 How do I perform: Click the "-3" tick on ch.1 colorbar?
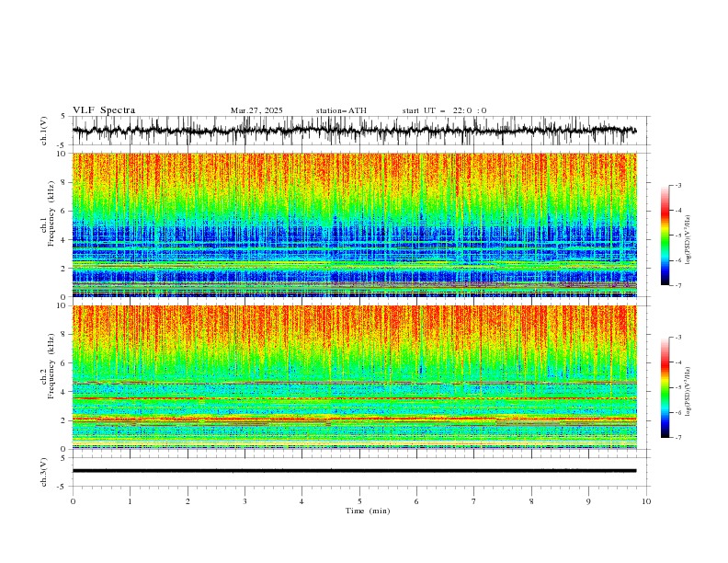(x=678, y=185)
